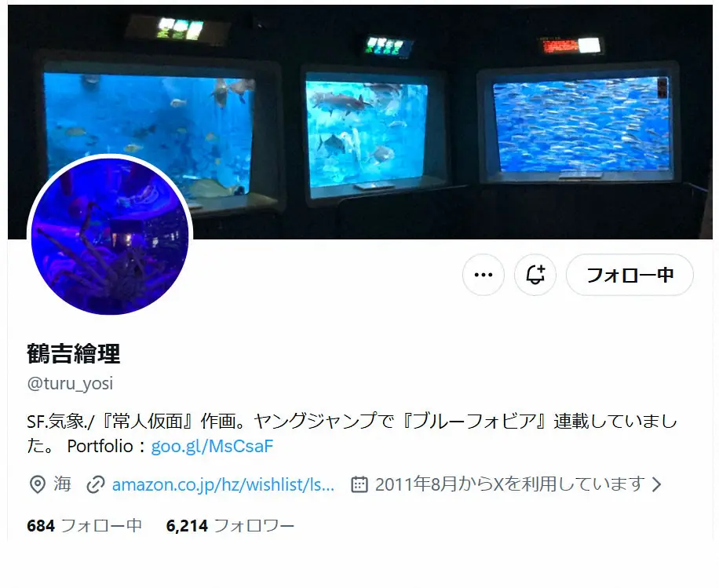Open the three-dot more options menu
Viewport: 719px width, 588px height.
click(484, 275)
